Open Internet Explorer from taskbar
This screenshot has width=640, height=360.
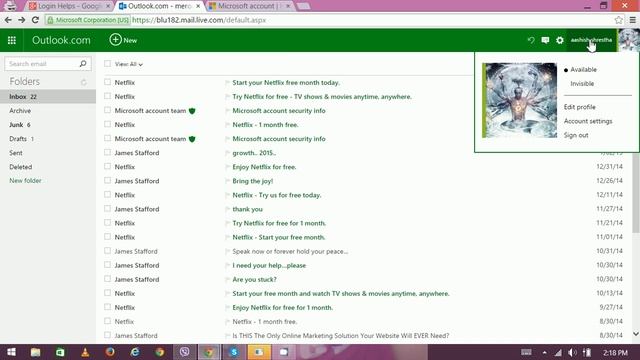coord(135,352)
